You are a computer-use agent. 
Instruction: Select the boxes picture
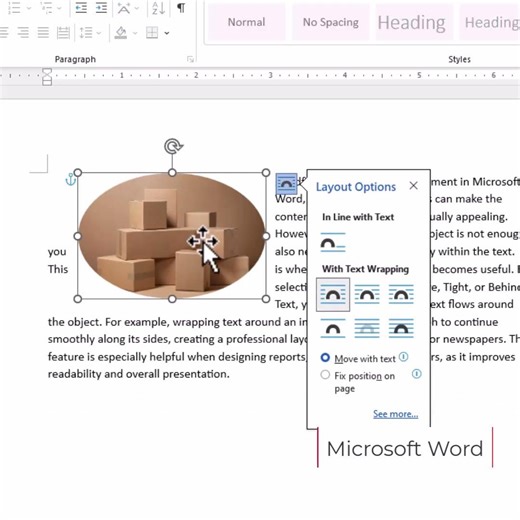point(172,236)
